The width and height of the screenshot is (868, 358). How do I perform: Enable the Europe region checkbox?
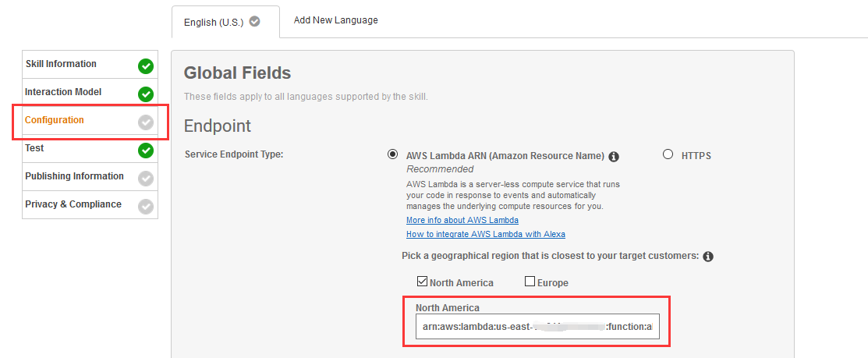pos(530,282)
